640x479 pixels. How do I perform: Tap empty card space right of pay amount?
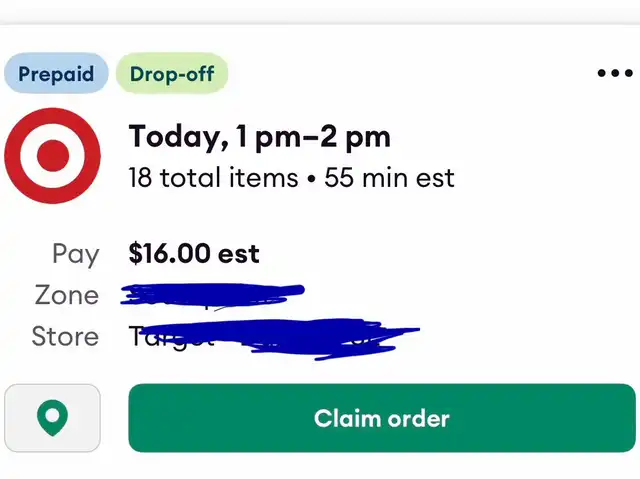[x=450, y=254]
